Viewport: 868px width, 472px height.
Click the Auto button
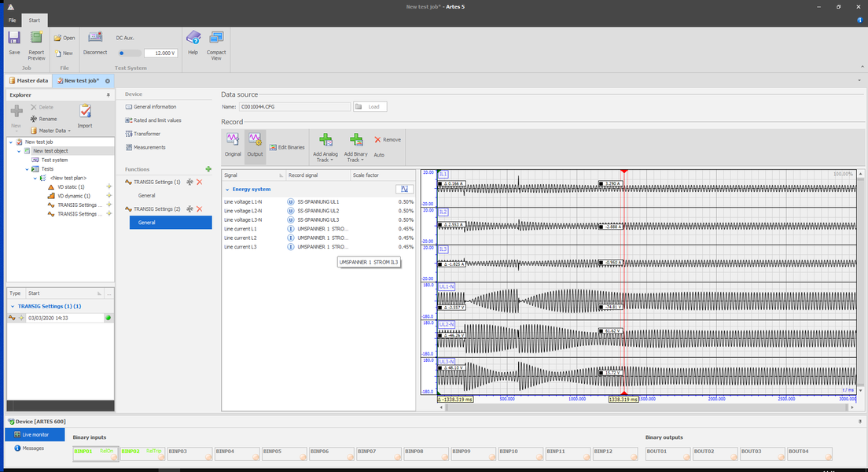pos(379,155)
